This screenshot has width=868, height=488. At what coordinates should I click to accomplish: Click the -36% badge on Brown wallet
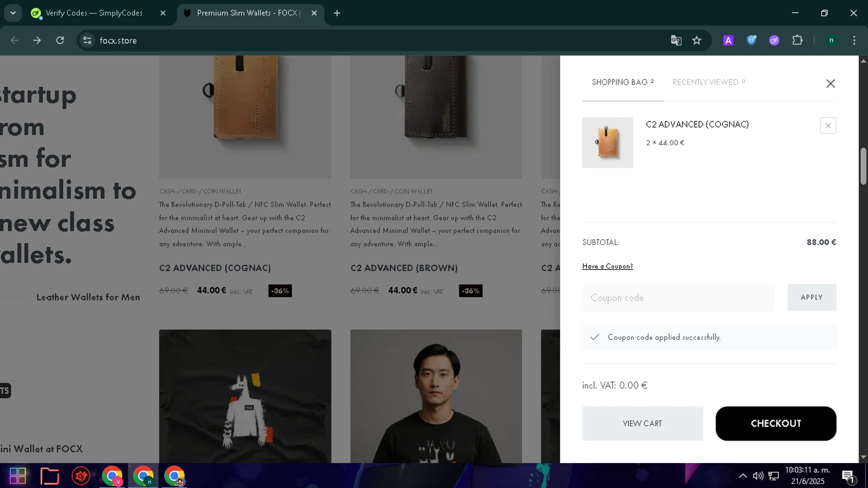click(x=470, y=291)
